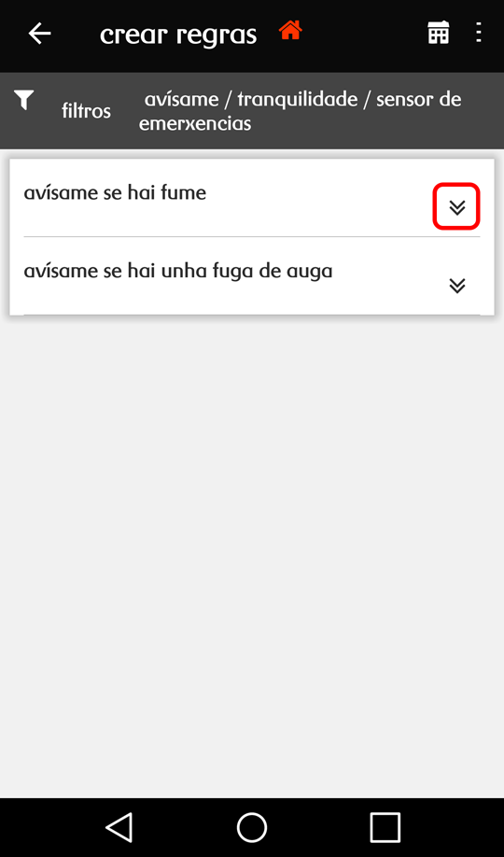The height and width of the screenshot is (857, 504).
Task: Open Android recent apps square button
Action: [385, 827]
